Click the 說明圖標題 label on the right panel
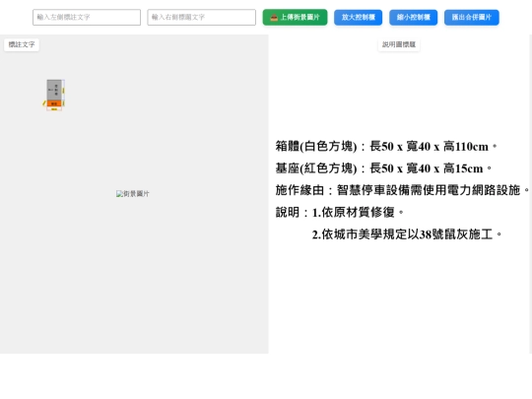Viewport: 532px width, 399px height. coord(399,44)
